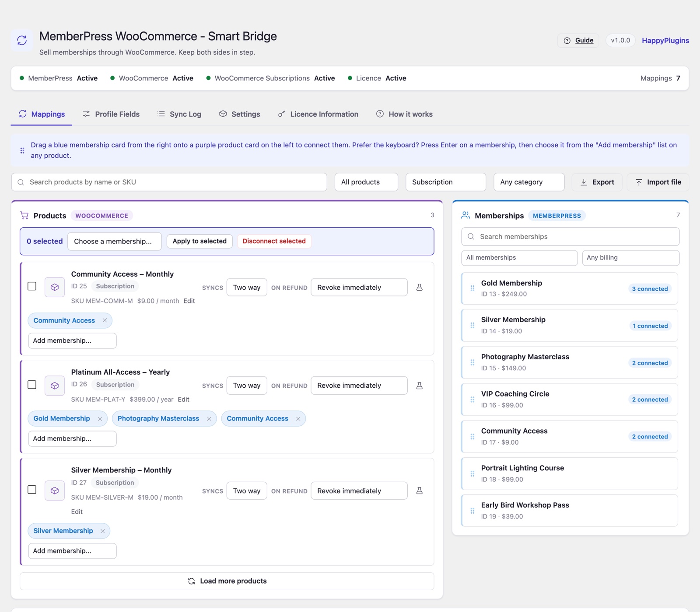
Task: Open the How it works tab
Action: (404, 114)
